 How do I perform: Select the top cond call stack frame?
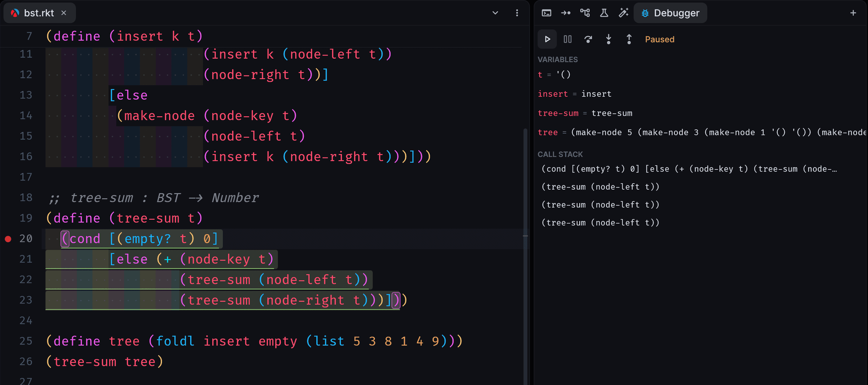click(x=689, y=169)
